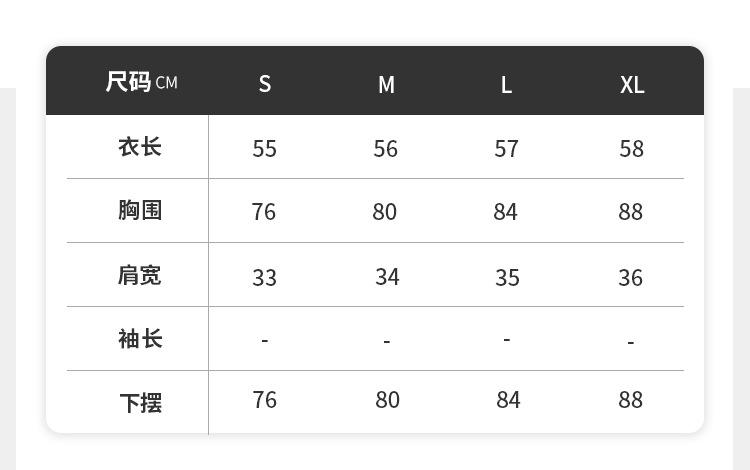Click the L size column header
The image size is (750, 470).
[507, 85]
